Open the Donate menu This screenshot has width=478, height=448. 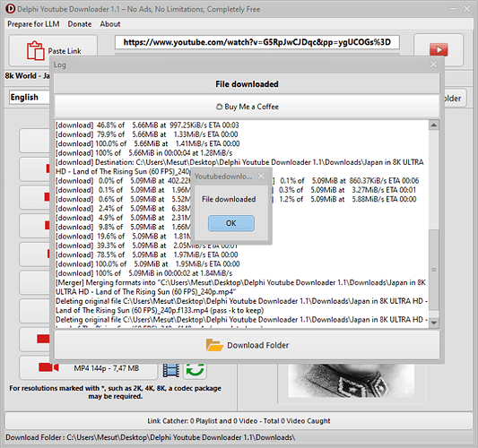click(80, 24)
